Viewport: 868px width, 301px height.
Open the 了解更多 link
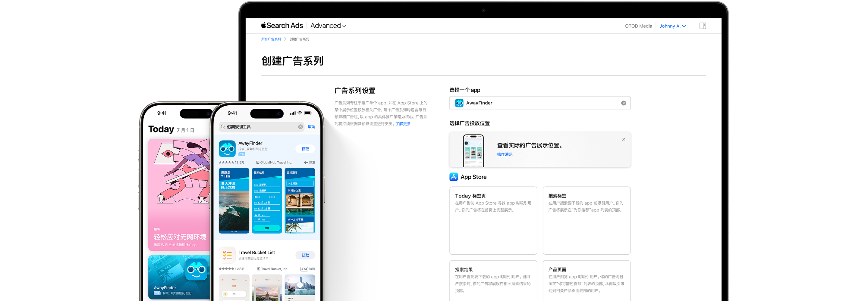[x=403, y=124]
